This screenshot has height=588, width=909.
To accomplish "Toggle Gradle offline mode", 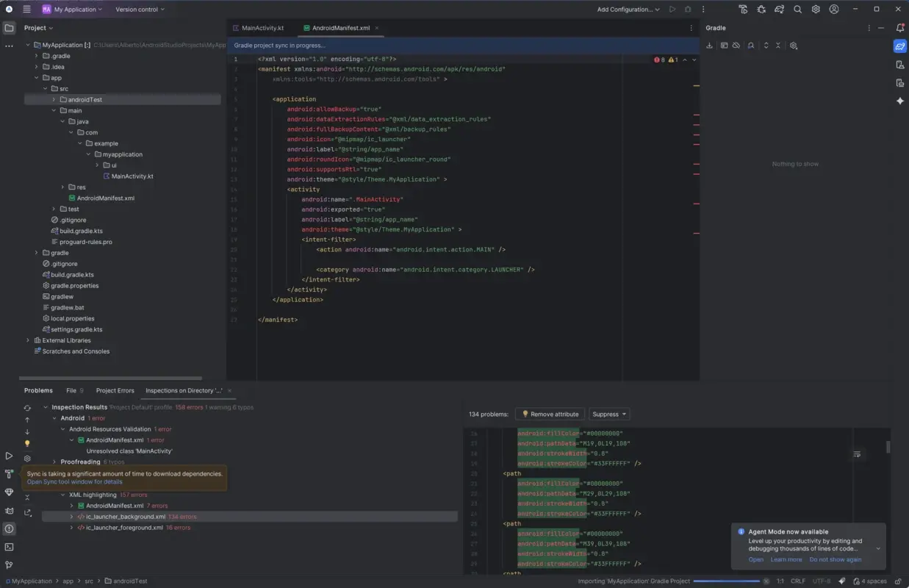I will tap(736, 45).
